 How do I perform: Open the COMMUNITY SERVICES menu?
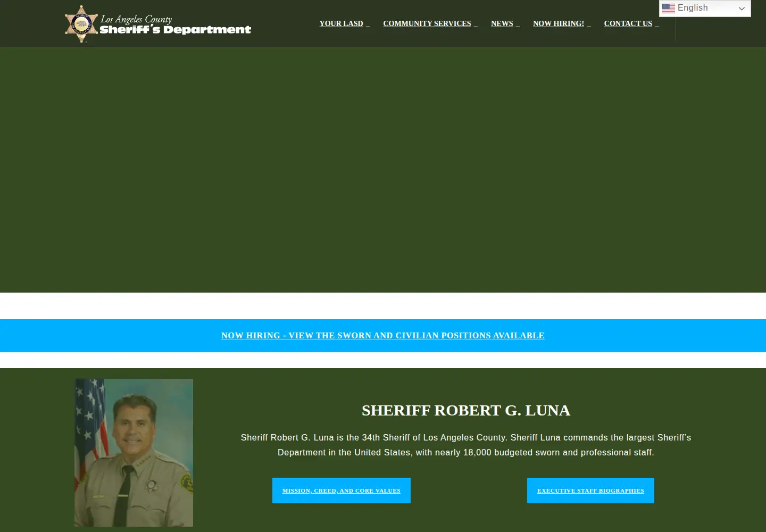pos(430,23)
